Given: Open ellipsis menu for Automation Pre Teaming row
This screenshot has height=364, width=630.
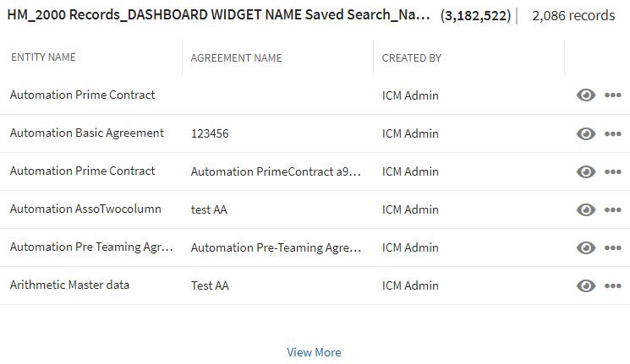Looking at the screenshot, I should coord(613,247).
